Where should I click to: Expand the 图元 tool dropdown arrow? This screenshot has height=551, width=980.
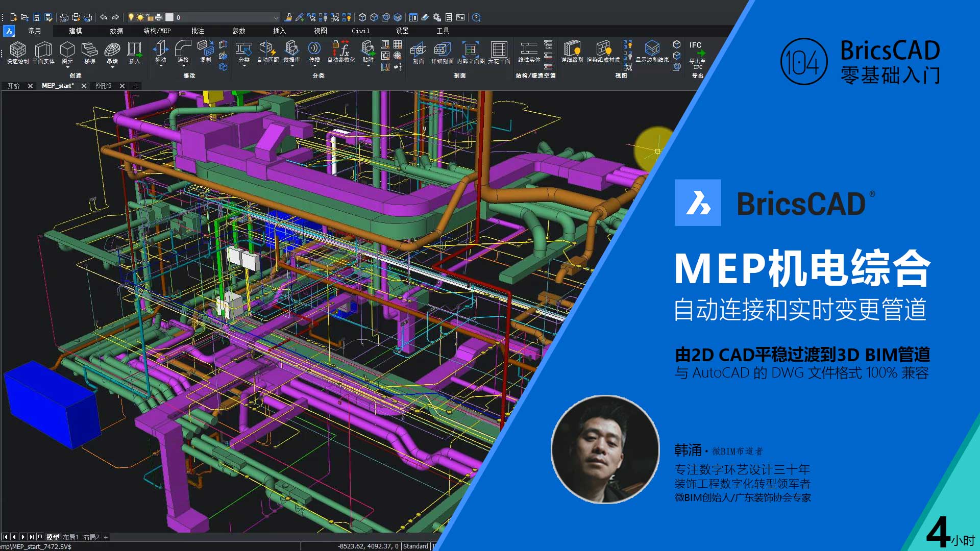pyautogui.click(x=67, y=67)
